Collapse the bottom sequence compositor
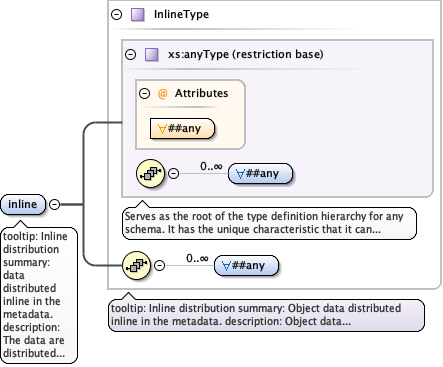Viewport: 443px width, 367px height. click(160, 265)
